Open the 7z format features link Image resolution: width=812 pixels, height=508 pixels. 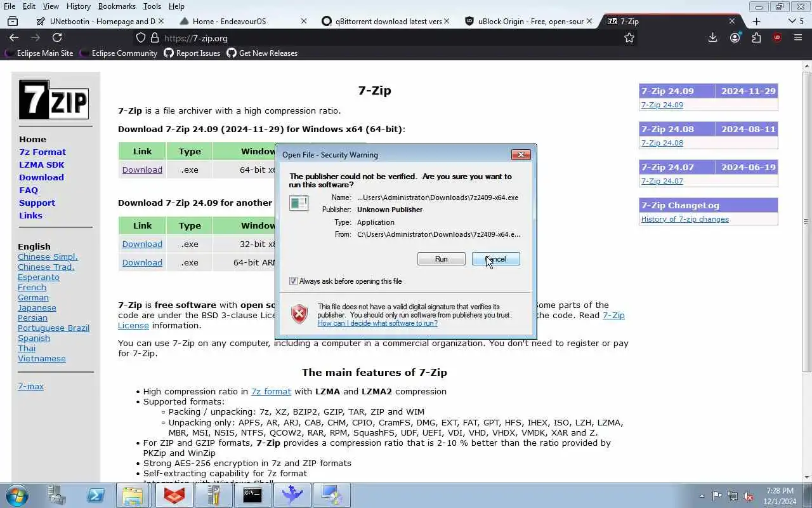coord(271,391)
